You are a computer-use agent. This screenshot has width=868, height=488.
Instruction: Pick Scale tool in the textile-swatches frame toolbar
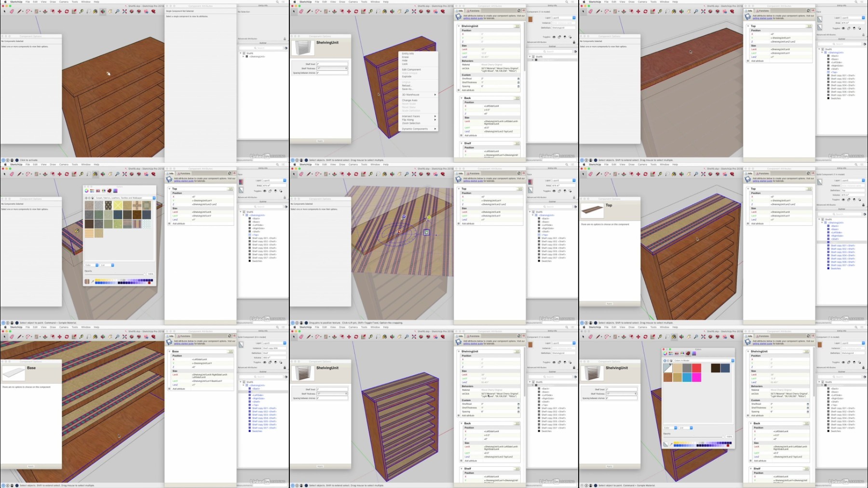coord(74,174)
